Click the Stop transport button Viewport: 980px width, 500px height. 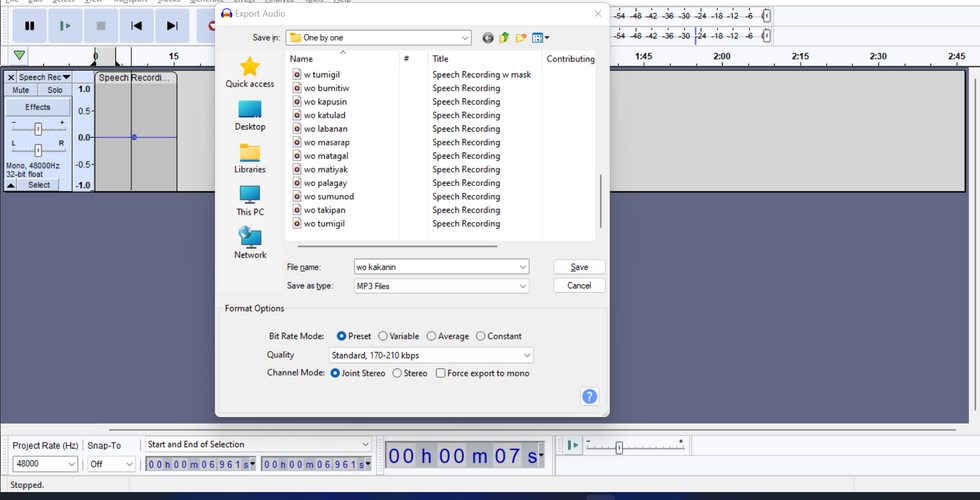pyautogui.click(x=101, y=26)
